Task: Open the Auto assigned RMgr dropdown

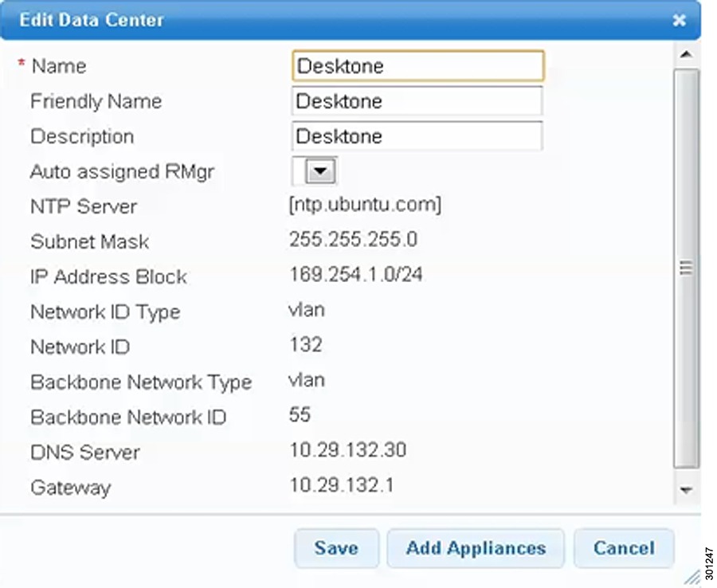Action: click(x=320, y=171)
